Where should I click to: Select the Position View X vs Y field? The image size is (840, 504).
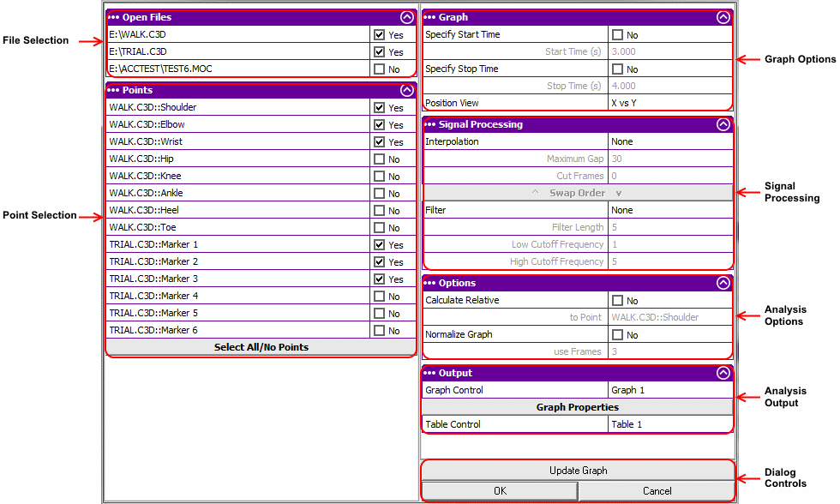pyautogui.click(x=671, y=102)
